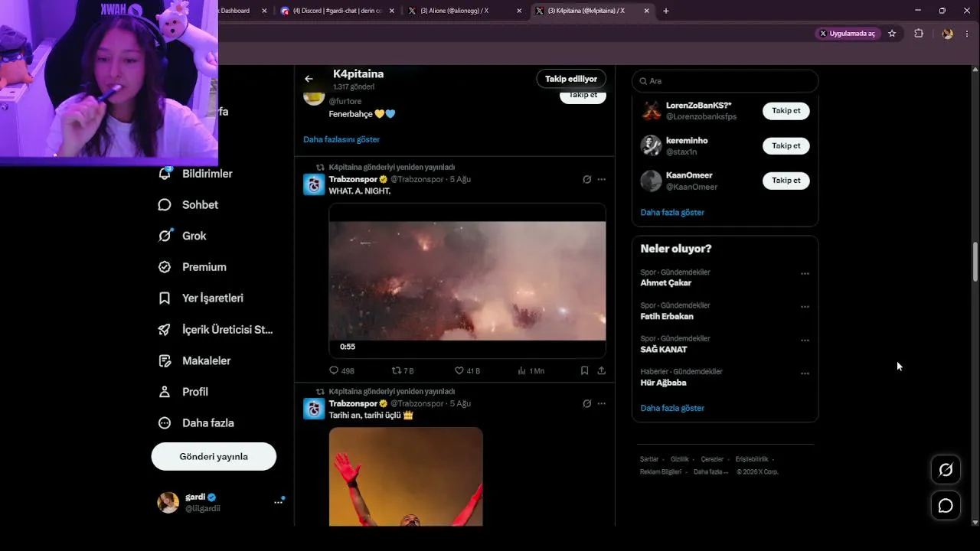Open kereminho profile avatar
Viewport: 980px width, 551px height.
tap(651, 145)
